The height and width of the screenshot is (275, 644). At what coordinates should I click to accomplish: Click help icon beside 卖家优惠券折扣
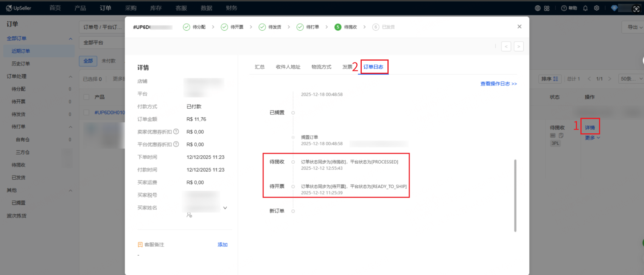click(x=176, y=132)
